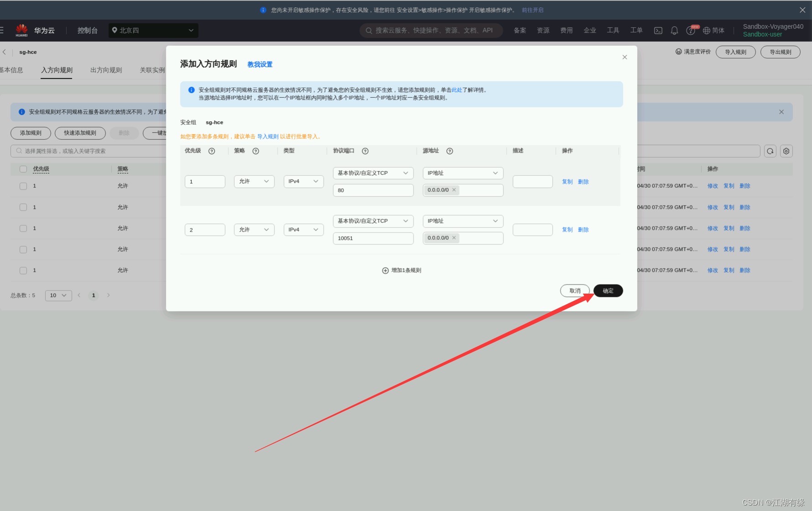Open the page size dropdown showing 10
Screen dimensions: 812x511
58,295
